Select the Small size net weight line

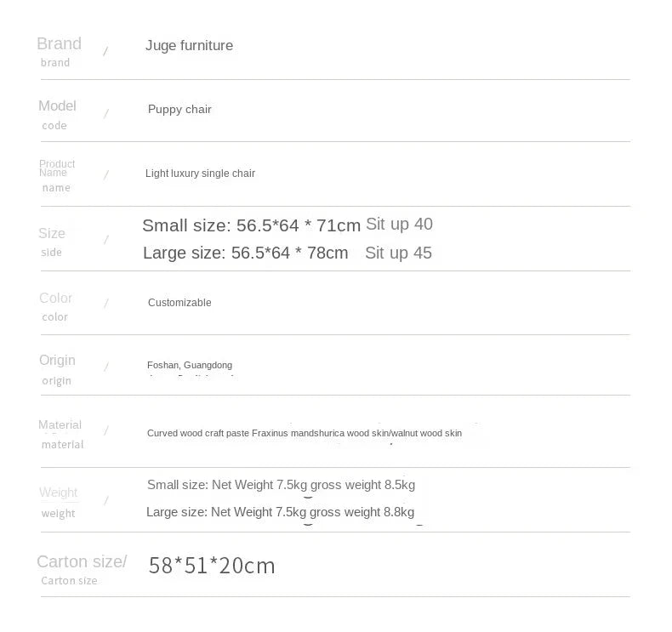point(282,485)
